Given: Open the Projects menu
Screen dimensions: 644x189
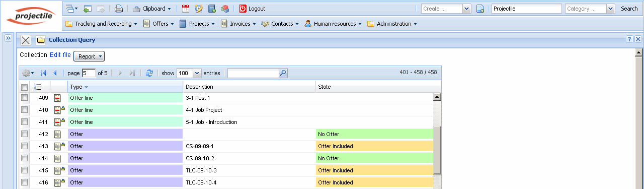Looking at the screenshot, I should tap(197, 24).
